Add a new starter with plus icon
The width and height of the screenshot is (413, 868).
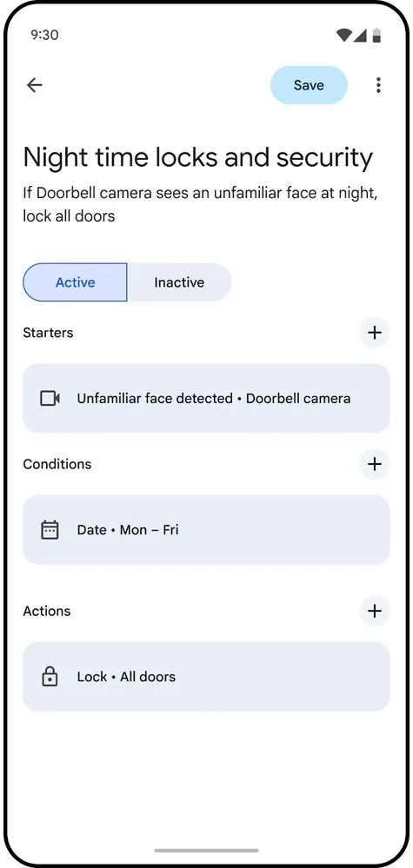[375, 333]
